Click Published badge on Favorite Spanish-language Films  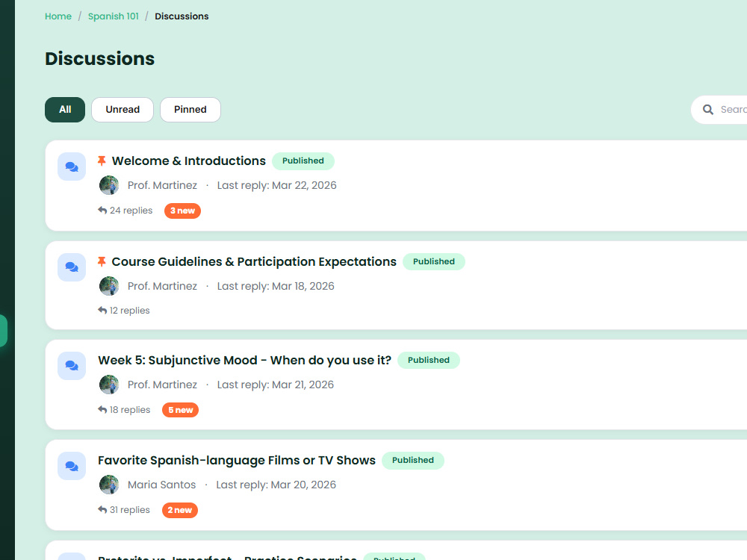click(412, 460)
